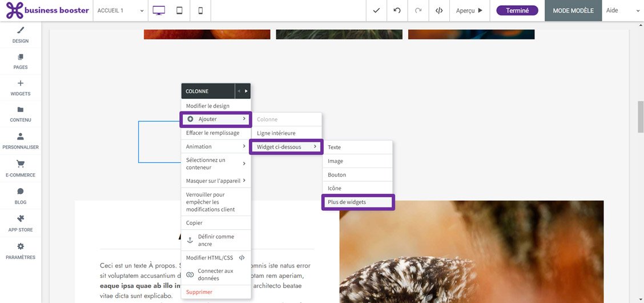Click the vertical page scrollbar thumb

640,116
